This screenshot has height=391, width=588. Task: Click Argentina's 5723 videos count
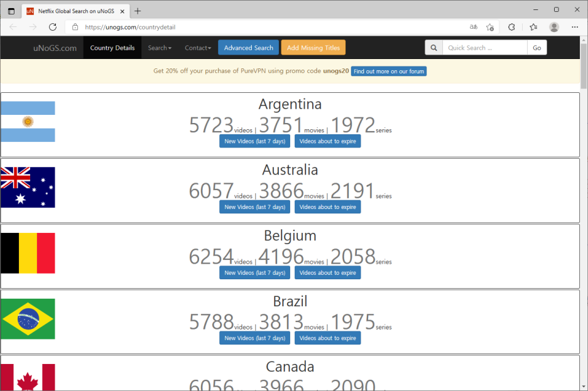pos(211,125)
